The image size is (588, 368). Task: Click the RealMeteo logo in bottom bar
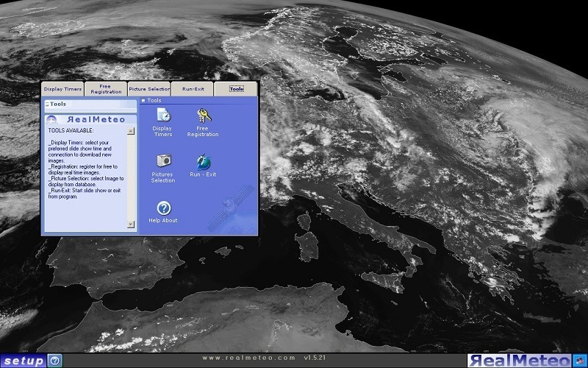click(520, 361)
